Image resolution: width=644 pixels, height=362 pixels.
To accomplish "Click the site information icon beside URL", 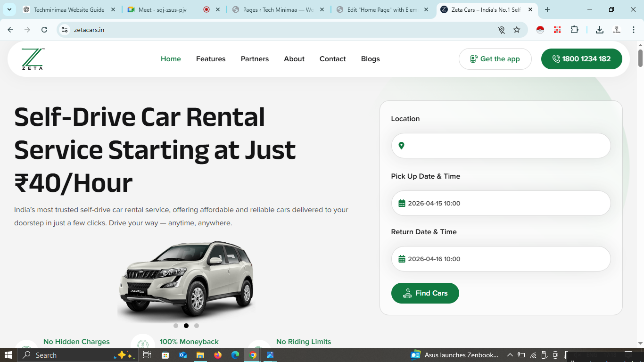I will click(x=65, y=30).
